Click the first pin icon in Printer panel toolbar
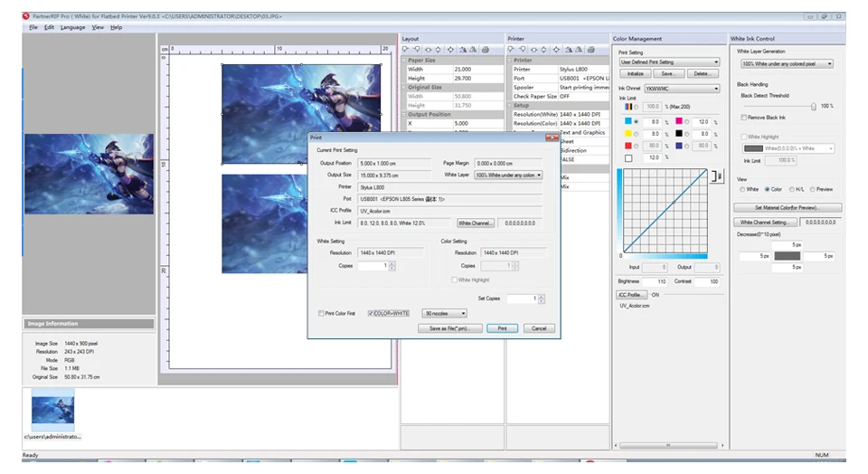 [x=513, y=50]
